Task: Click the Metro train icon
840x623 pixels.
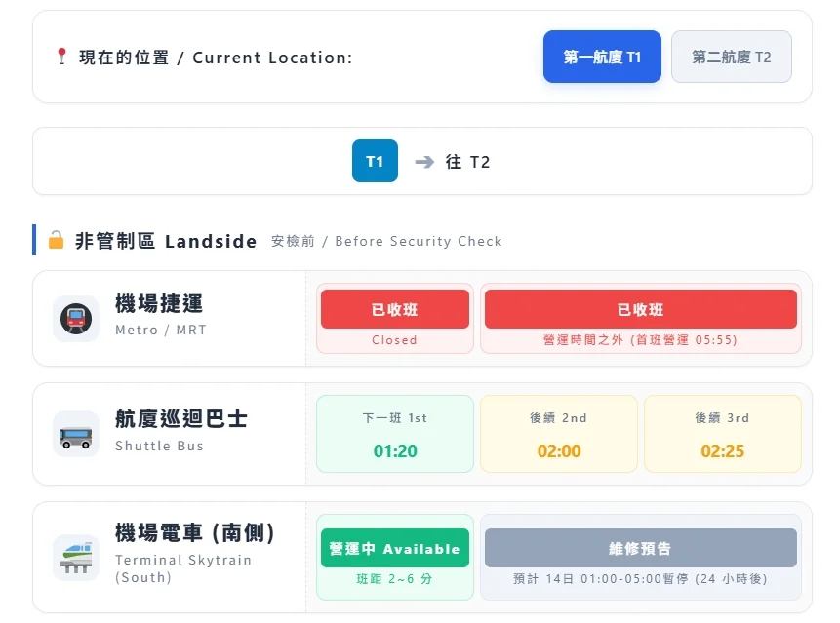Action: (x=76, y=319)
